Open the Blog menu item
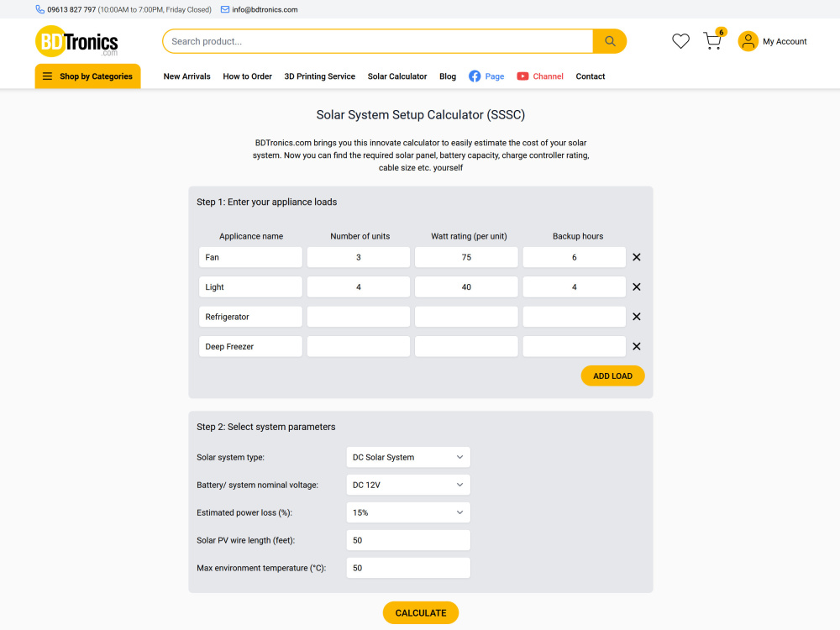Image resolution: width=840 pixels, height=630 pixels. click(x=448, y=76)
